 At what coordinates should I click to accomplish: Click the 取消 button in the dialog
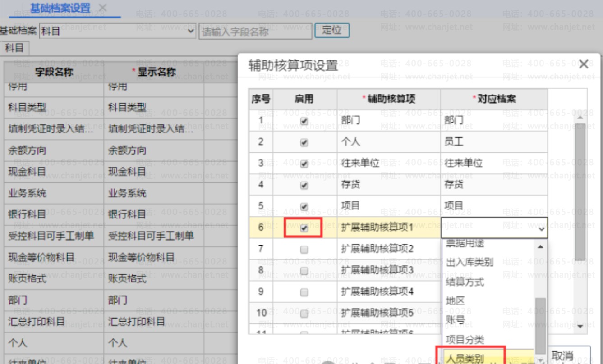pos(562,355)
